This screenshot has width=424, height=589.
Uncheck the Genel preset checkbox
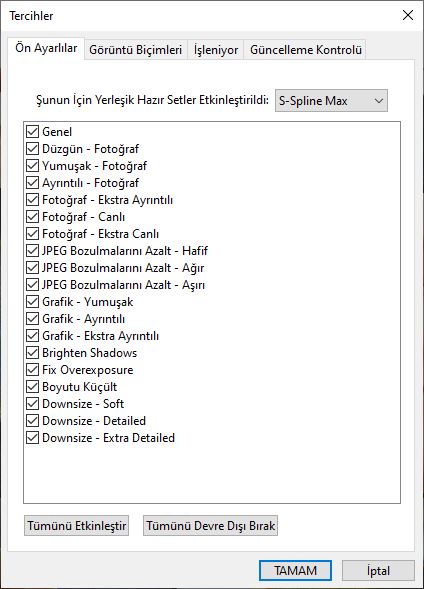point(33,131)
